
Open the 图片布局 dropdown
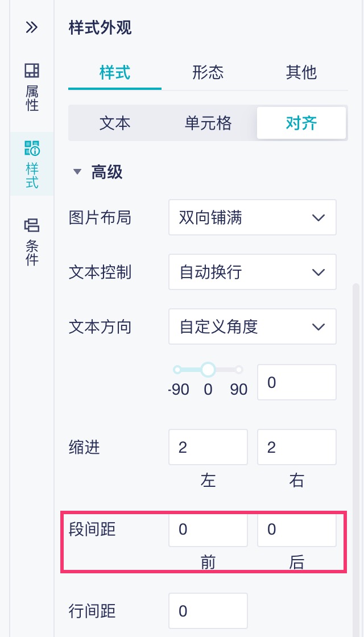coord(252,217)
